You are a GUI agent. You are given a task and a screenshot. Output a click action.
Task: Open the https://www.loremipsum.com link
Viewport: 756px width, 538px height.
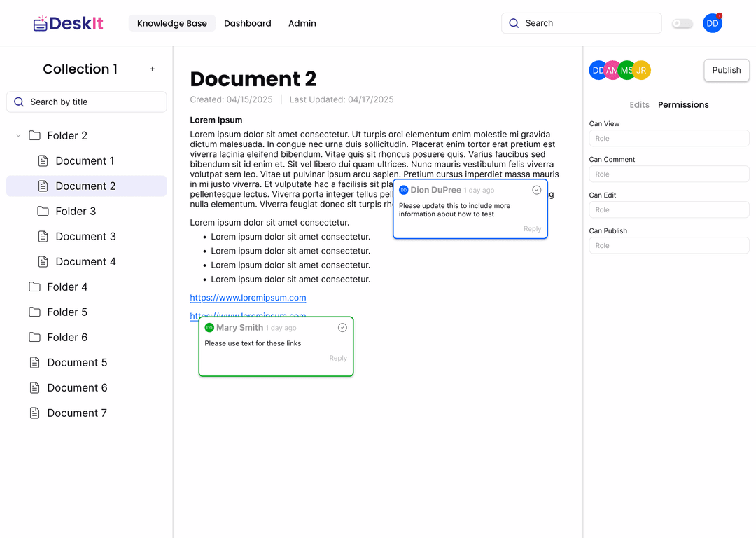(x=248, y=298)
